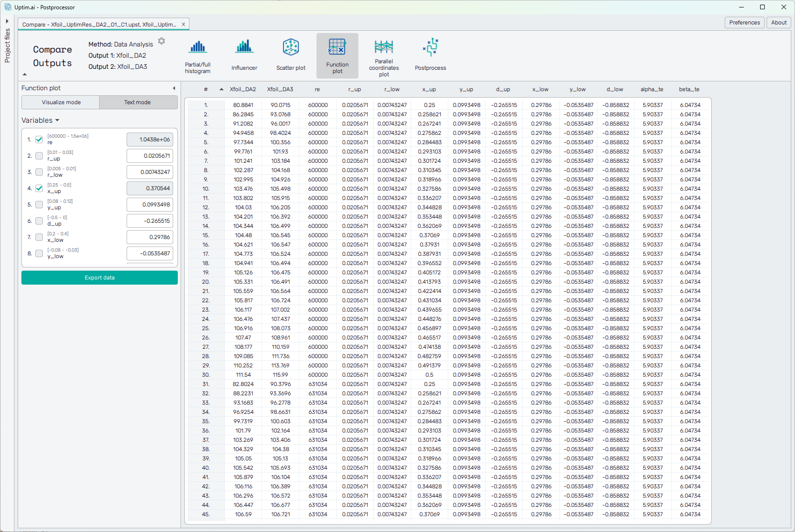
Task: Enable the r_up variable checkbox
Action: [x=39, y=156]
